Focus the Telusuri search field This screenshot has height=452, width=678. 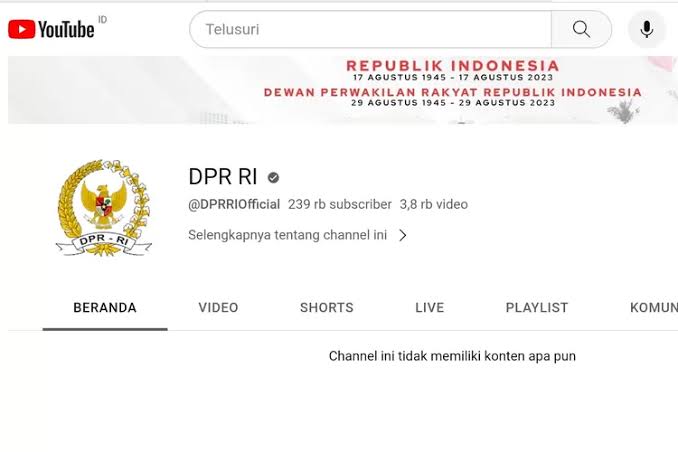point(370,29)
